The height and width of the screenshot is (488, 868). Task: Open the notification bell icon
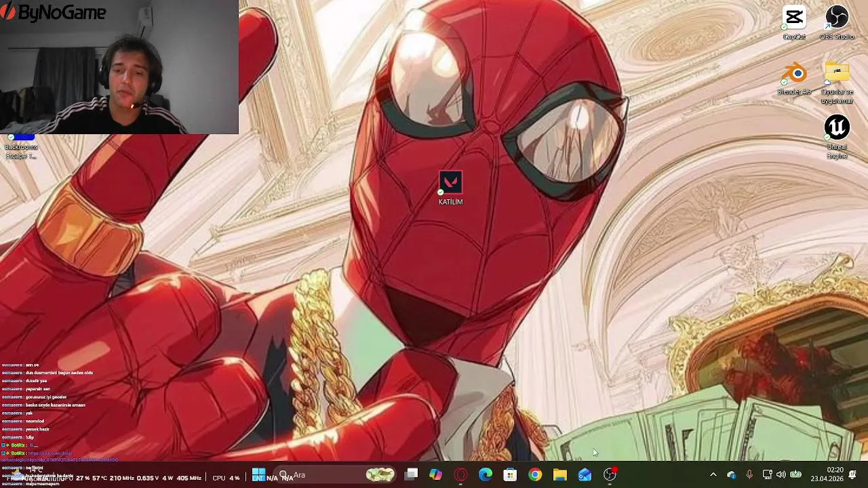[x=852, y=474]
